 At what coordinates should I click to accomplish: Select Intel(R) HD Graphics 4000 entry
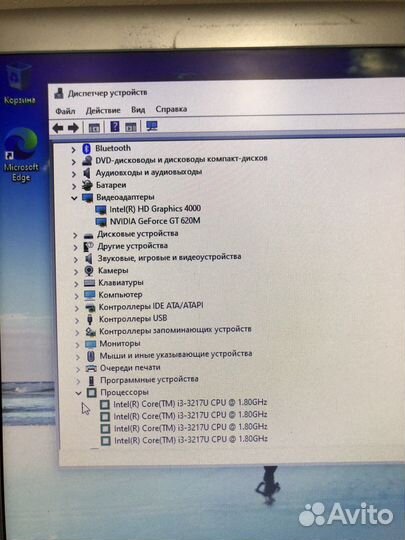coord(155,209)
